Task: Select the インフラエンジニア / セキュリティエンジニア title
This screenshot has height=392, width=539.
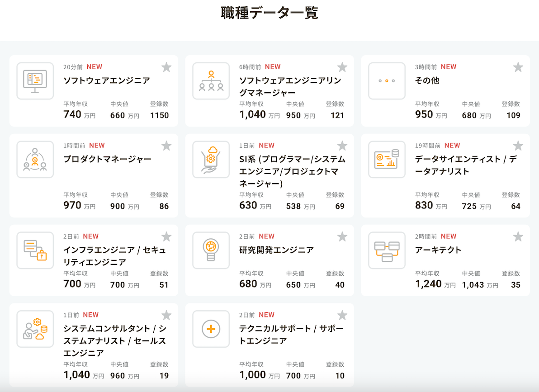Action: pyautogui.click(x=114, y=256)
